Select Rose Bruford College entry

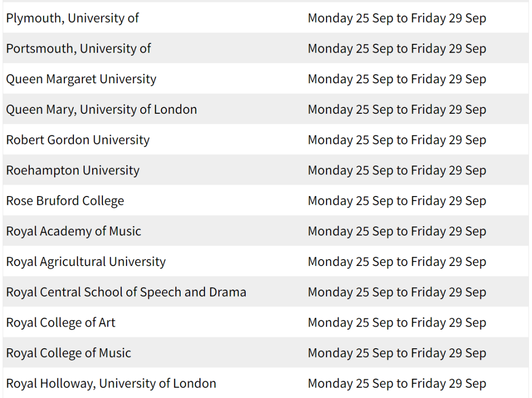(65, 201)
